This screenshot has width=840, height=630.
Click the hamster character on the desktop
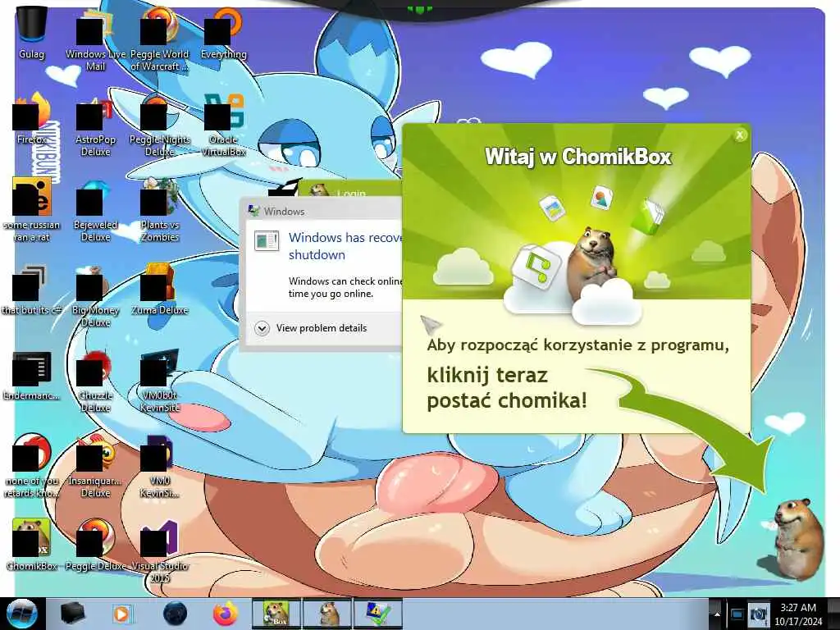[x=798, y=538]
